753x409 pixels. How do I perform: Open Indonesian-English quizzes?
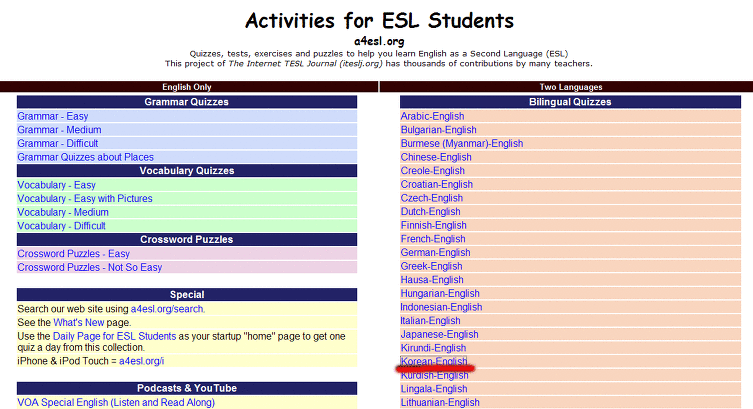(441, 307)
